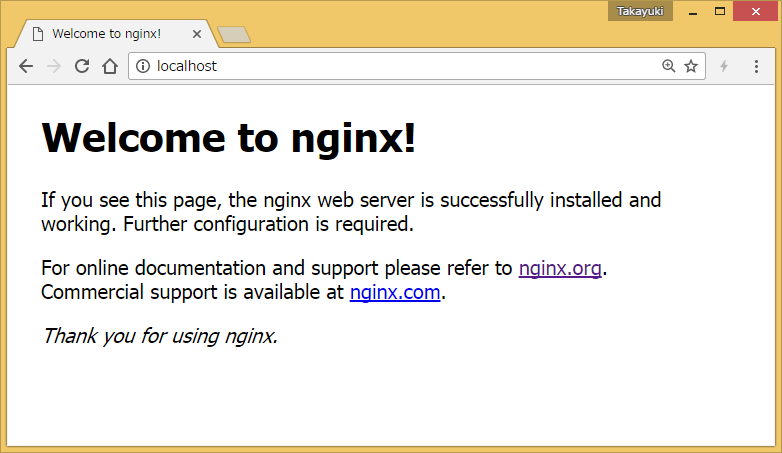The height and width of the screenshot is (453, 782).
Task: Select the Welcome to nginx! tab
Action: click(116, 34)
